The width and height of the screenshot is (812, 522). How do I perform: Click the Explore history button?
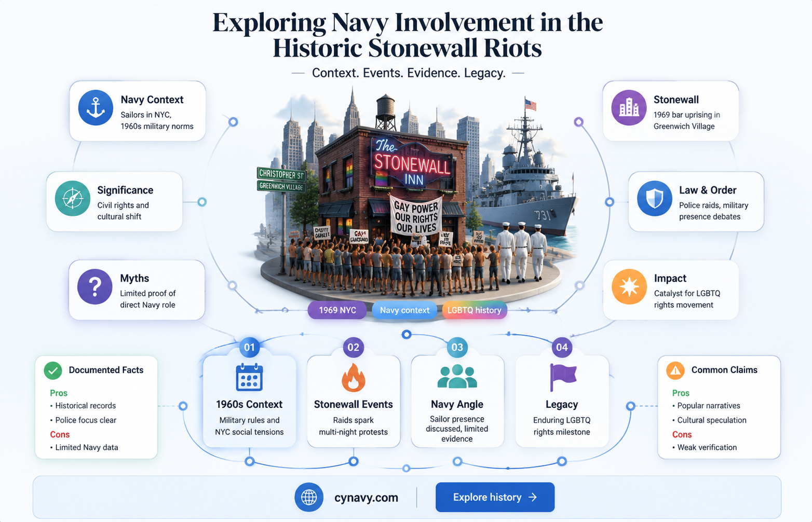tap(495, 497)
